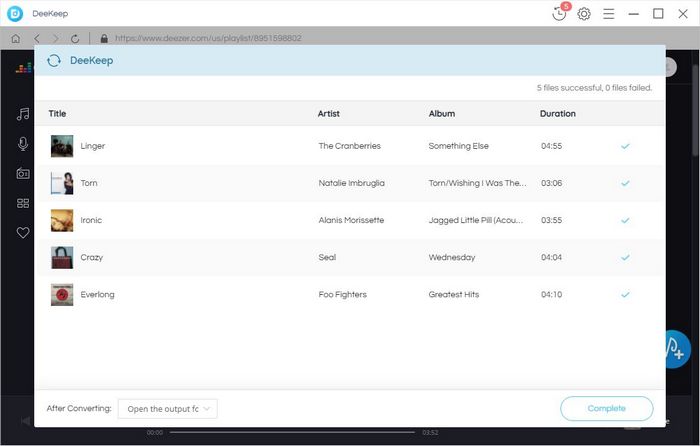Screen dimensions: 700x446
Task: Click checkmark status for Linger
Action: (x=625, y=146)
